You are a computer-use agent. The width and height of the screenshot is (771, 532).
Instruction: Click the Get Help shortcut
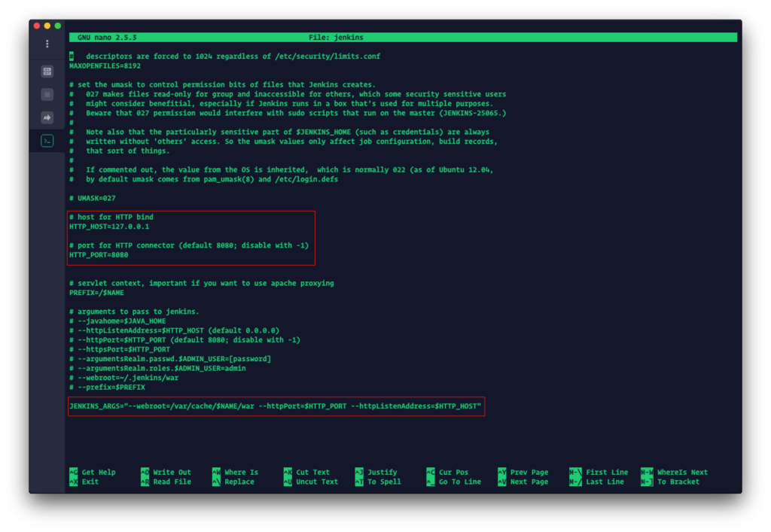point(98,473)
